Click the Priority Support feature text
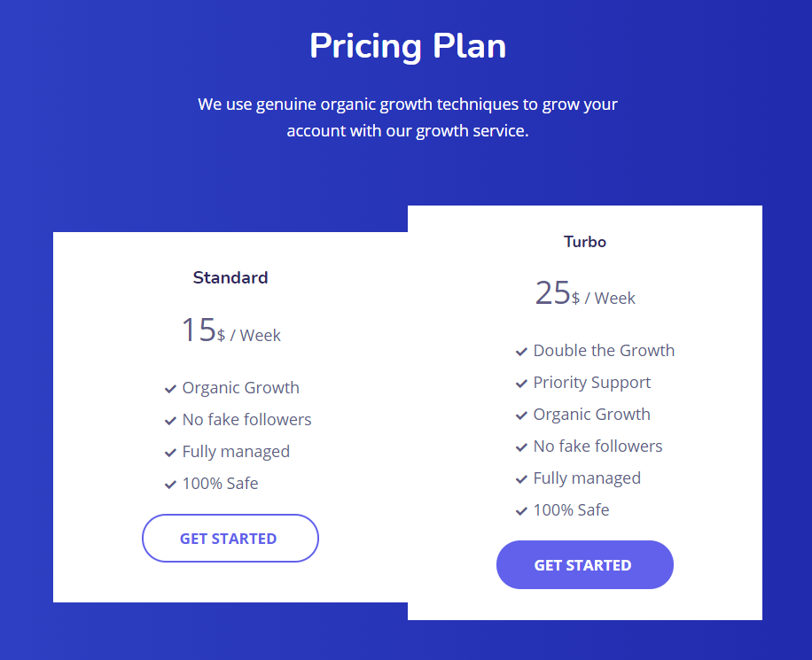This screenshot has height=660, width=812. (592, 383)
